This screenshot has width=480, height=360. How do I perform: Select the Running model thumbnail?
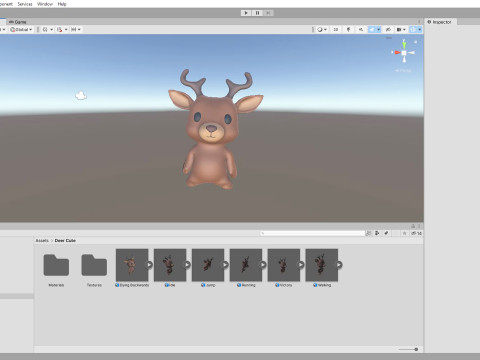(x=246, y=265)
